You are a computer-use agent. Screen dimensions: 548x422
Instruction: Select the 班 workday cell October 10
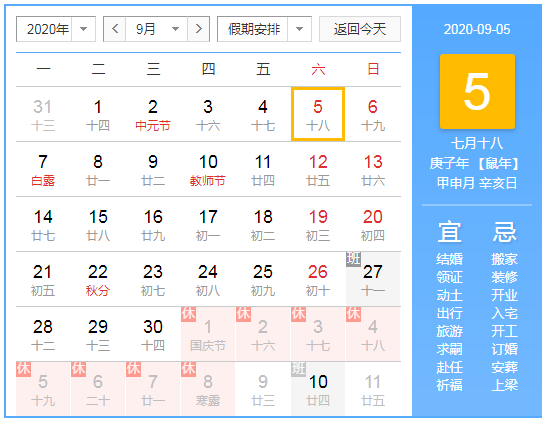[x=318, y=389]
